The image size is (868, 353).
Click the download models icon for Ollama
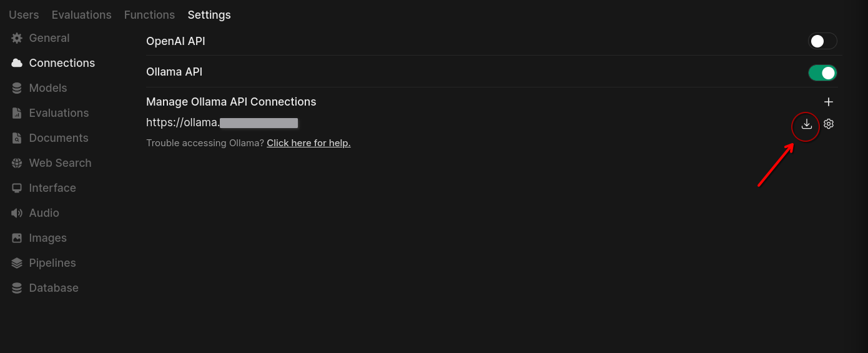(x=806, y=124)
